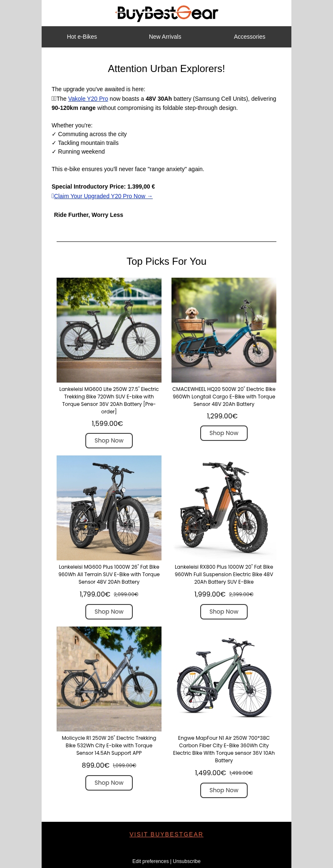Click Shop Now under CMACEWHEEL HQ20

pyautogui.click(x=224, y=433)
